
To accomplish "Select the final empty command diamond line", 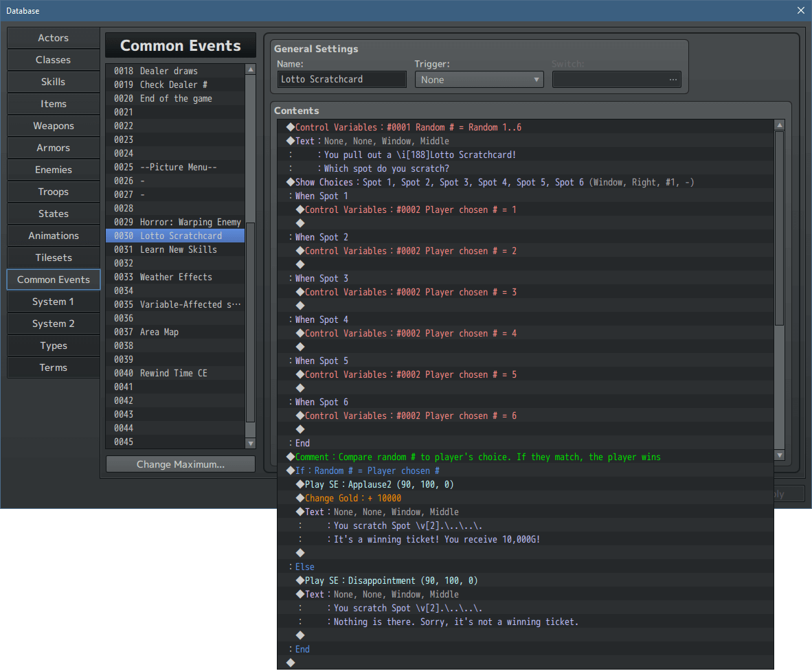I will click(x=525, y=663).
